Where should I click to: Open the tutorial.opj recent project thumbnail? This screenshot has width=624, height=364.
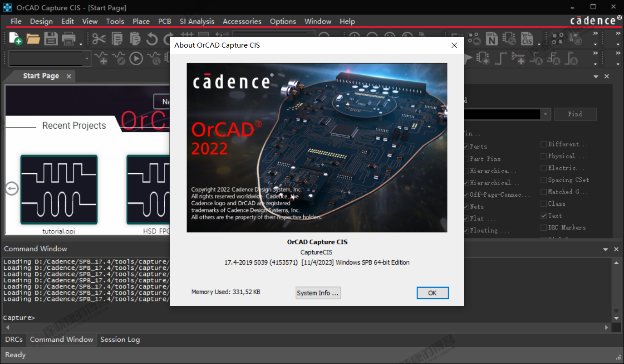(x=59, y=189)
